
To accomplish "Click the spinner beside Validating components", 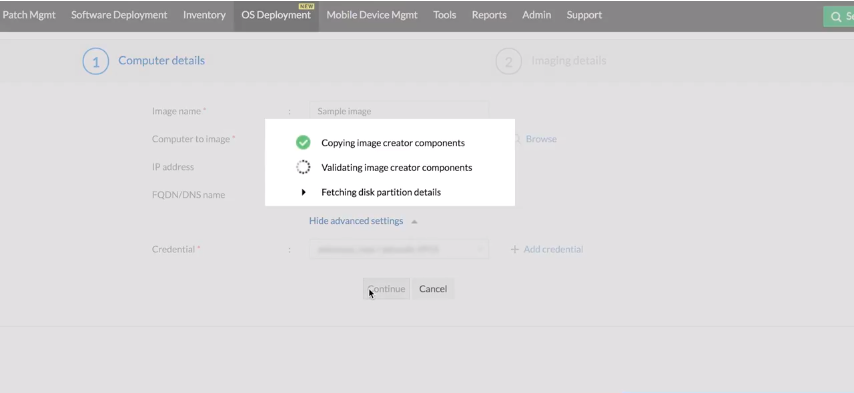I will tap(303, 167).
